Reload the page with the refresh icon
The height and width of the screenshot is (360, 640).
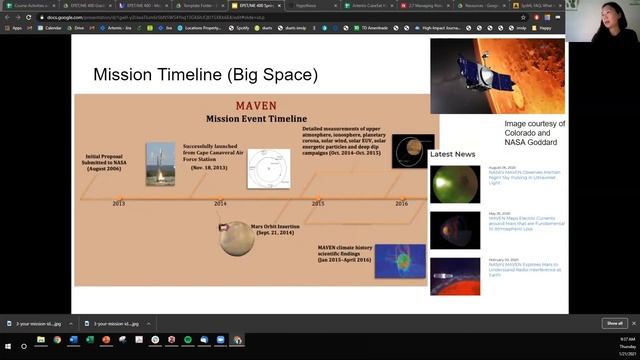pyautogui.click(x=28, y=18)
